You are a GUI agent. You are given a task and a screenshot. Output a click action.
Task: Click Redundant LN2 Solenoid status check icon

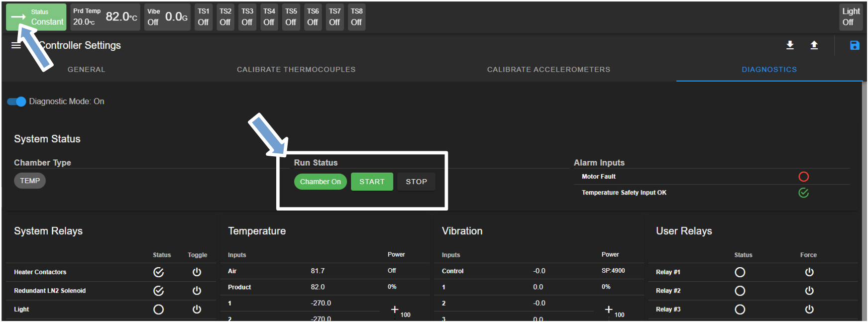159,291
